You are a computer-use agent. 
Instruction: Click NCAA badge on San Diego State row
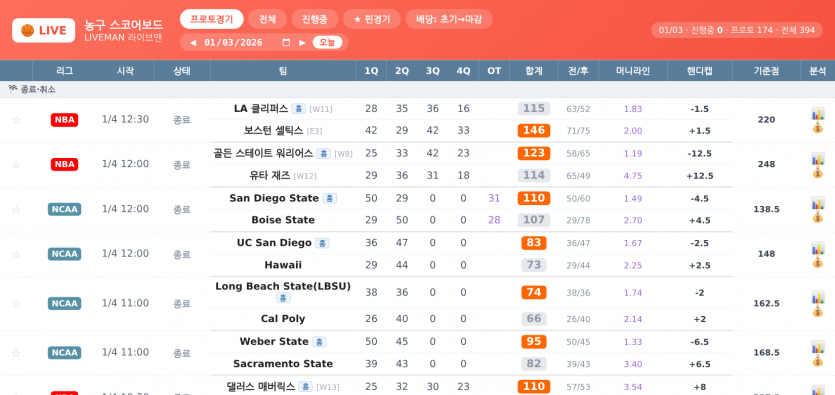[64, 209]
